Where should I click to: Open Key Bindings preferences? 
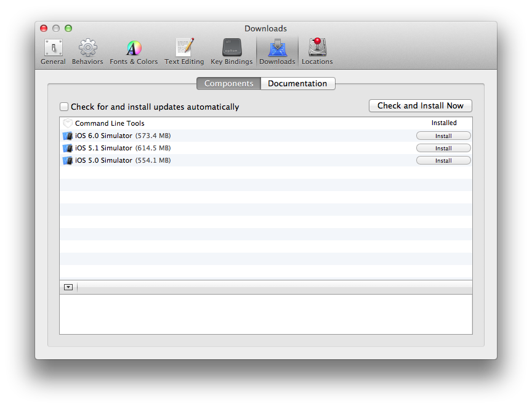pyautogui.click(x=232, y=52)
